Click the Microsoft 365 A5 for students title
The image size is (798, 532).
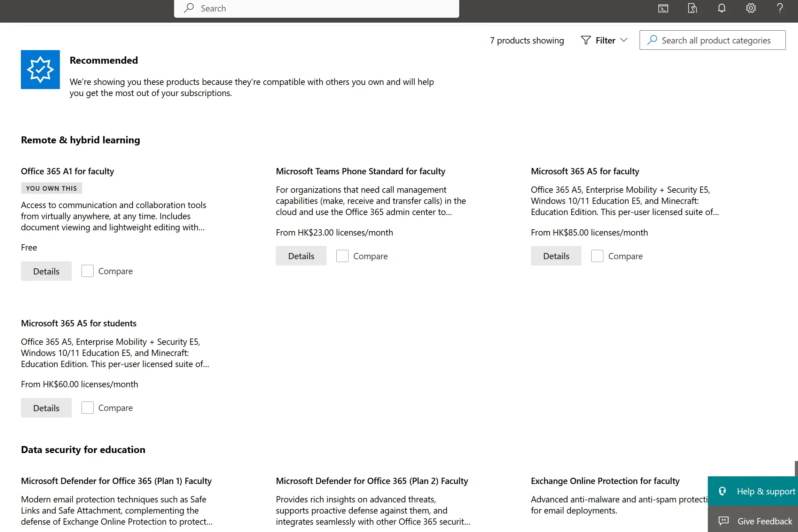tap(79, 323)
